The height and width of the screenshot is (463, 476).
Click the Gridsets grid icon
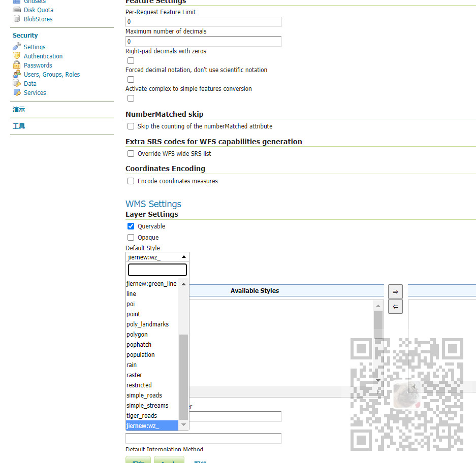pos(17,2)
